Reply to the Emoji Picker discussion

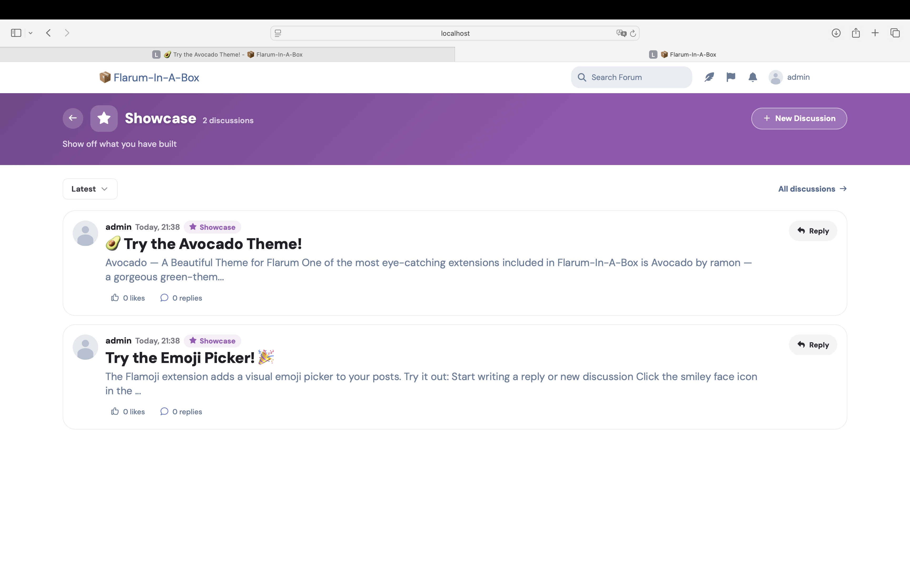tap(813, 345)
